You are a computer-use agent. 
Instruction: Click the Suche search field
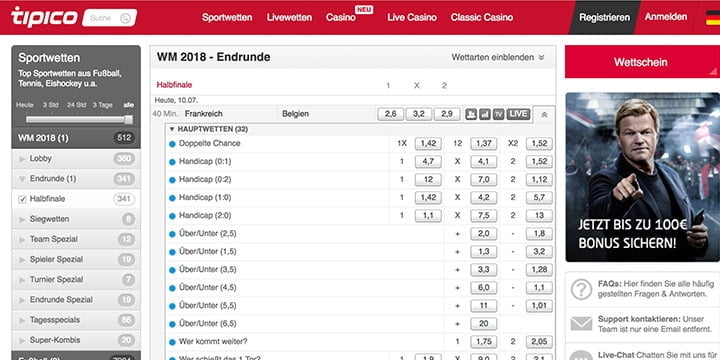109,18
